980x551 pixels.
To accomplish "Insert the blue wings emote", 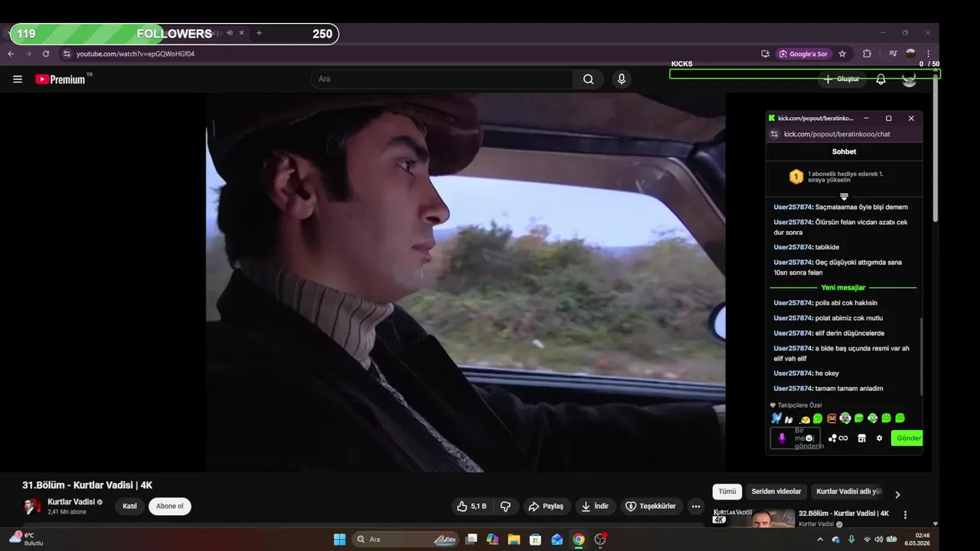I will 776,419.
